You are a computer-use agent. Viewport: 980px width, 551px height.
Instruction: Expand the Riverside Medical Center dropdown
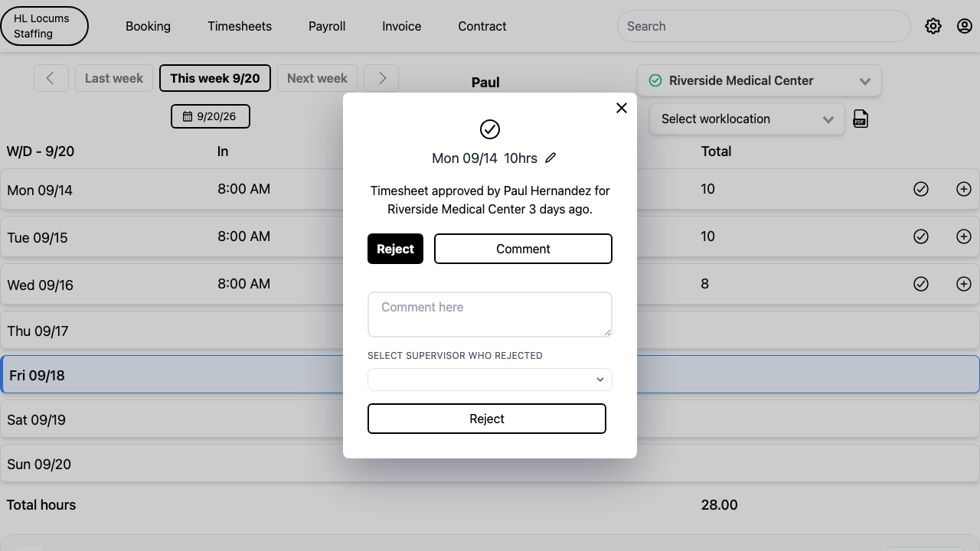[x=759, y=80]
